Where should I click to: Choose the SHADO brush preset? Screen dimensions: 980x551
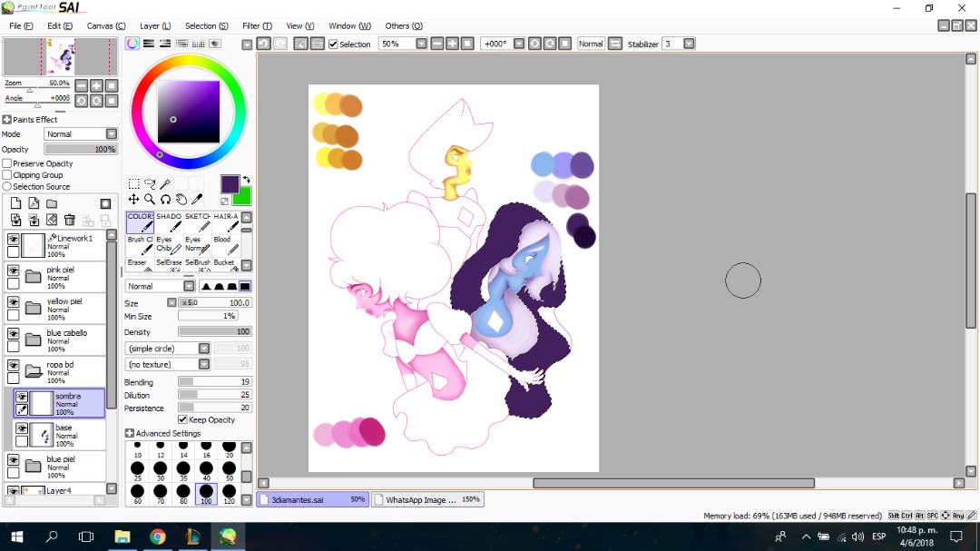169,222
